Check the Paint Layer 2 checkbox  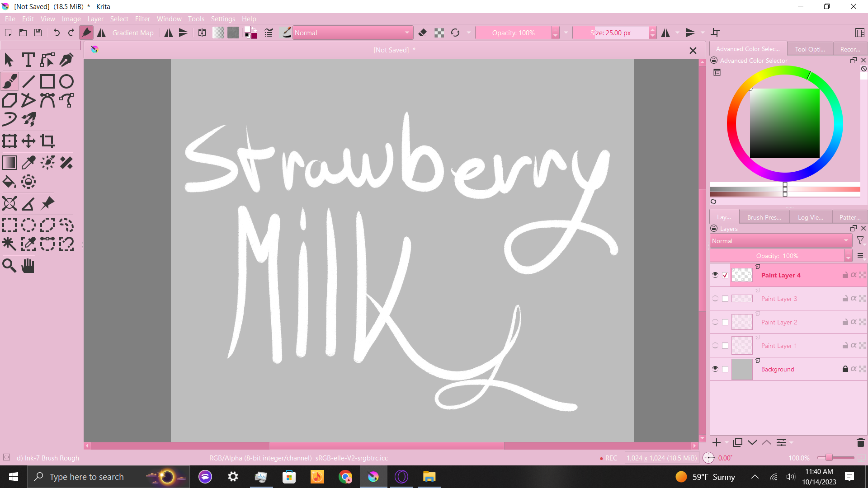coord(725,322)
